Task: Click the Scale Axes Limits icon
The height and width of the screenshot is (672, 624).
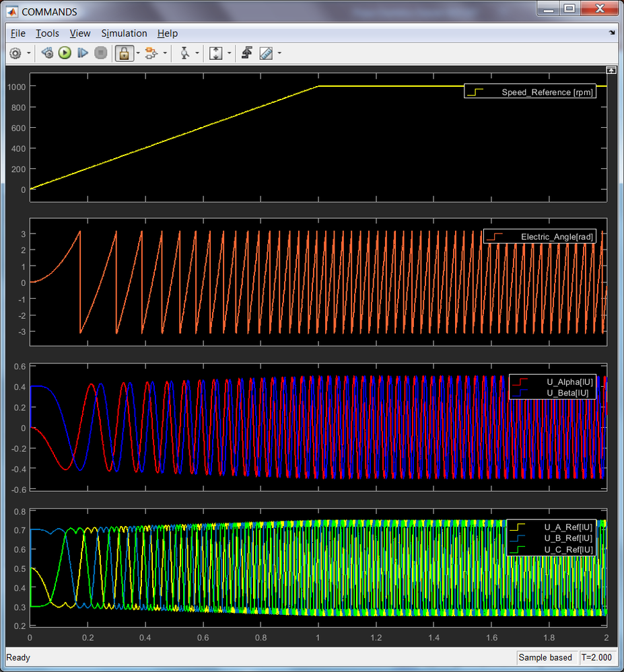Action: [216, 53]
